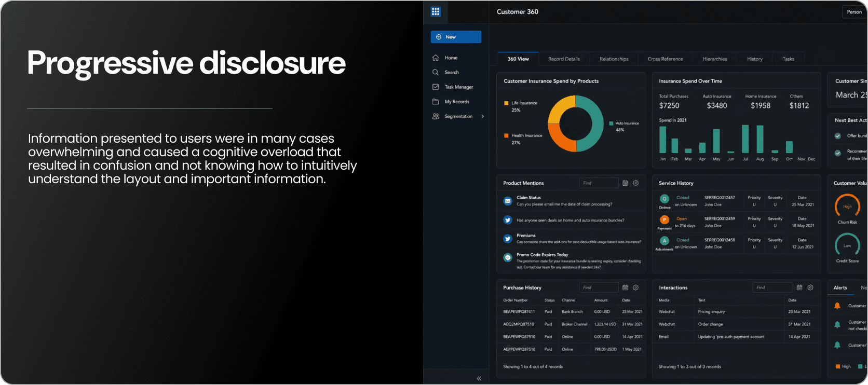Image resolution: width=868 pixels, height=385 pixels.
Task: Click the Find field in Interactions
Action: (x=772, y=287)
